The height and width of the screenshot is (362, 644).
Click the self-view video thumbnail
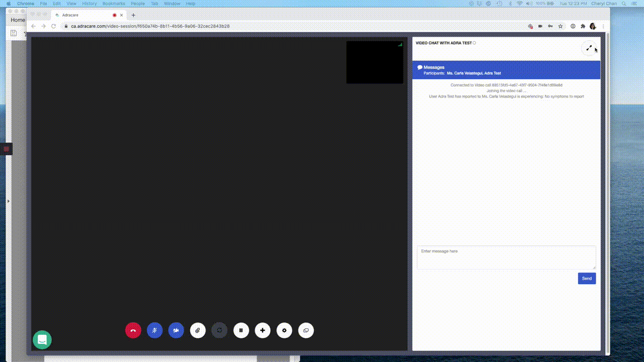click(375, 62)
